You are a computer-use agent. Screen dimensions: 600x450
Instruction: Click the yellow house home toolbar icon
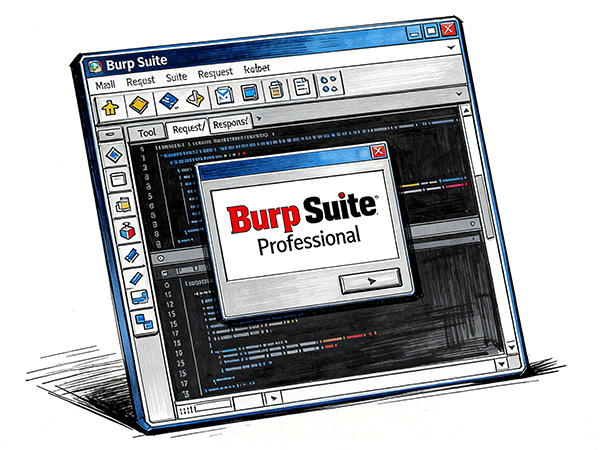(x=112, y=104)
